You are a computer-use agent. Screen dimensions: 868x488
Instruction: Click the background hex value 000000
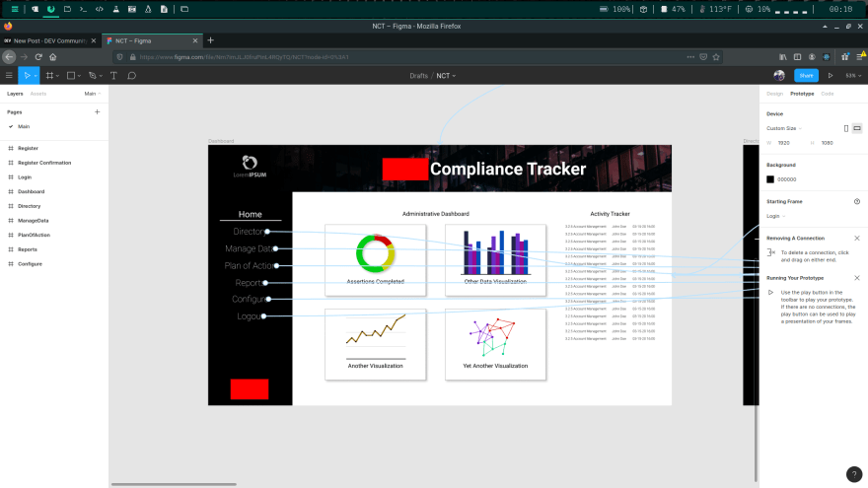click(x=787, y=179)
